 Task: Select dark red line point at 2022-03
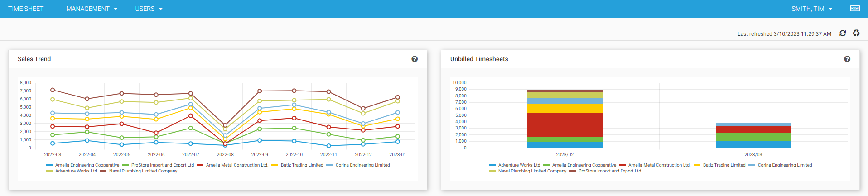click(x=53, y=90)
